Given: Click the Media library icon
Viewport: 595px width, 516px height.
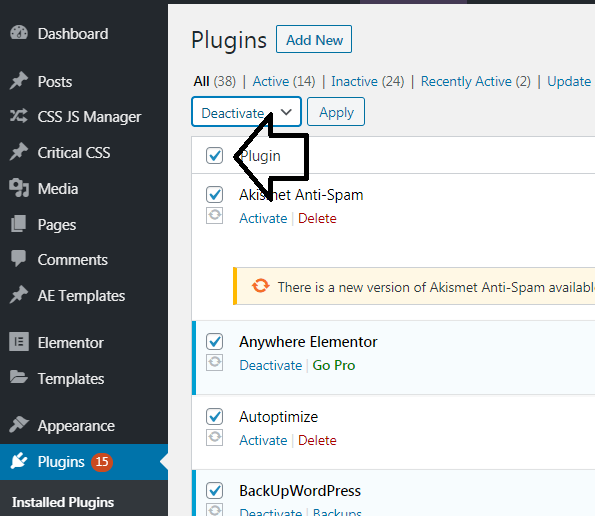Looking at the screenshot, I should (19, 188).
